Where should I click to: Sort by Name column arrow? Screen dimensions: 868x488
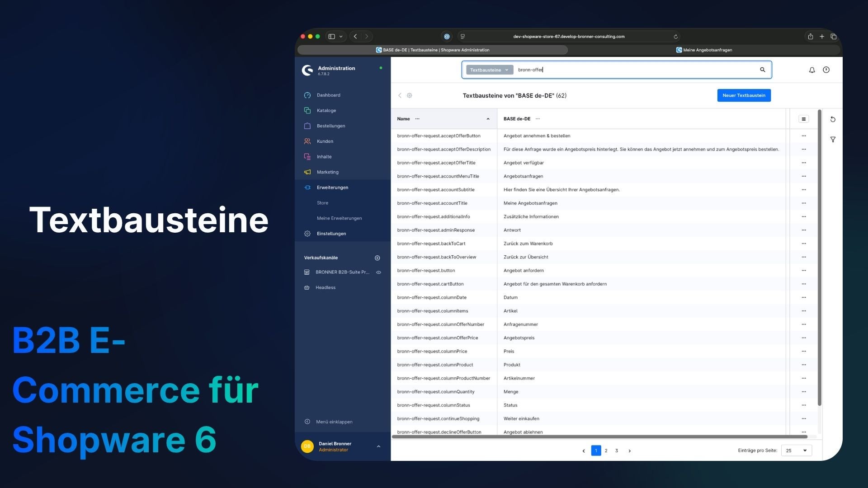point(488,119)
